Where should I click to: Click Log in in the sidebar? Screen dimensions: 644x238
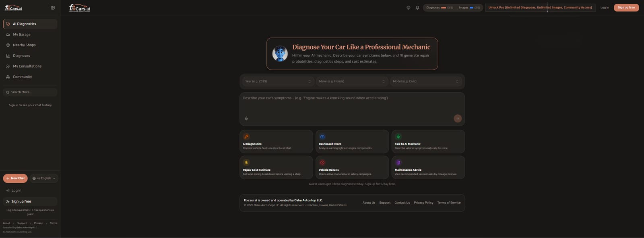point(30,190)
